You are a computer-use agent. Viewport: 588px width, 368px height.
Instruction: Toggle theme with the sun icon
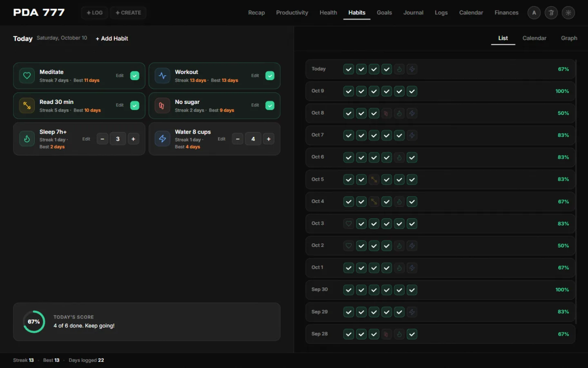pyautogui.click(x=568, y=13)
